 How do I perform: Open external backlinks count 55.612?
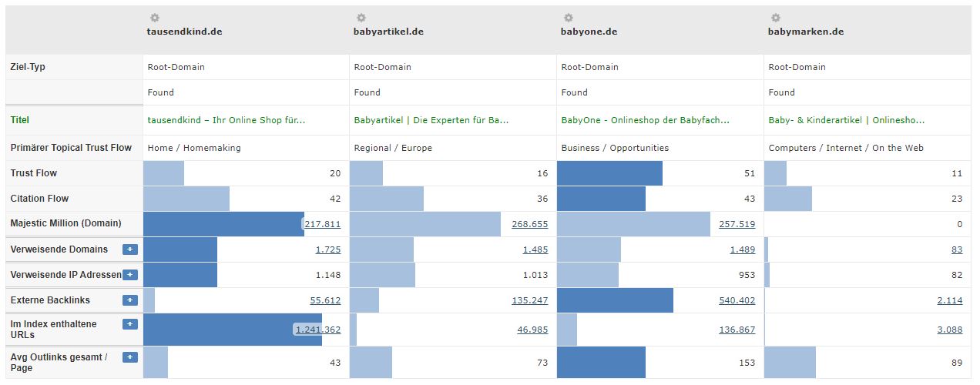(x=325, y=300)
